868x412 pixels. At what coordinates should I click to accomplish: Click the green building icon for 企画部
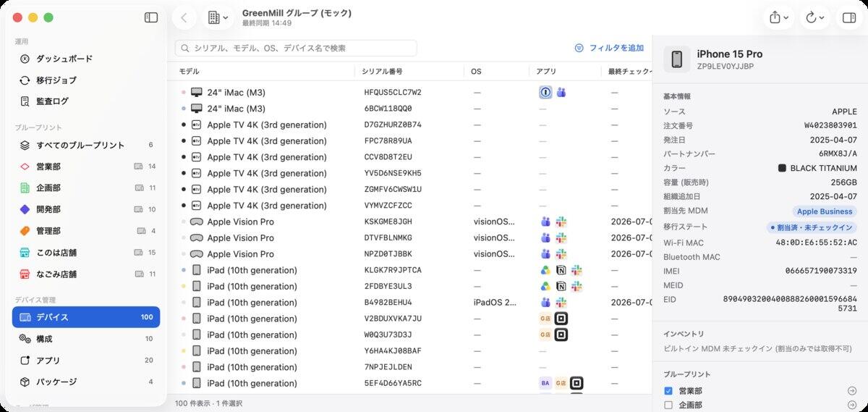click(25, 188)
